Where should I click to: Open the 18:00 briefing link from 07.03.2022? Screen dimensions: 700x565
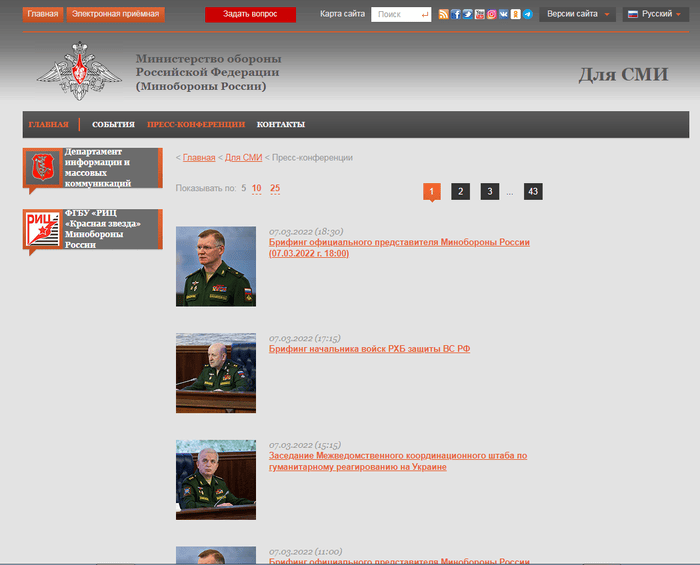(399, 248)
